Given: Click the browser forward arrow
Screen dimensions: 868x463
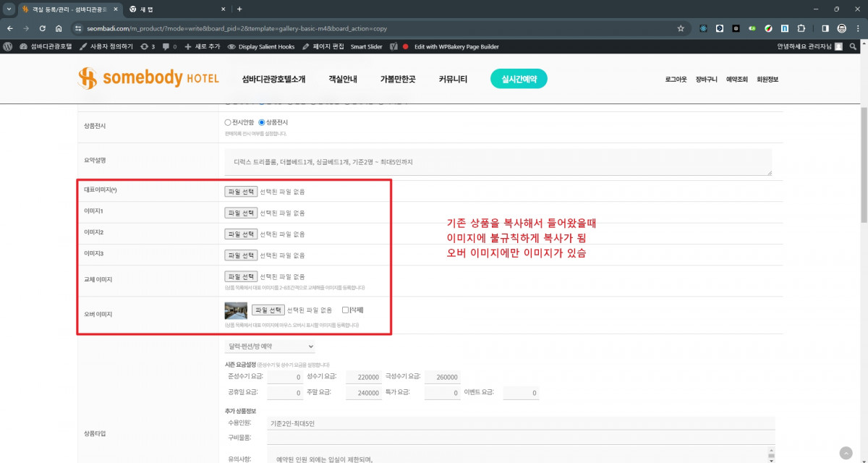Looking at the screenshot, I should pyautogui.click(x=26, y=28).
